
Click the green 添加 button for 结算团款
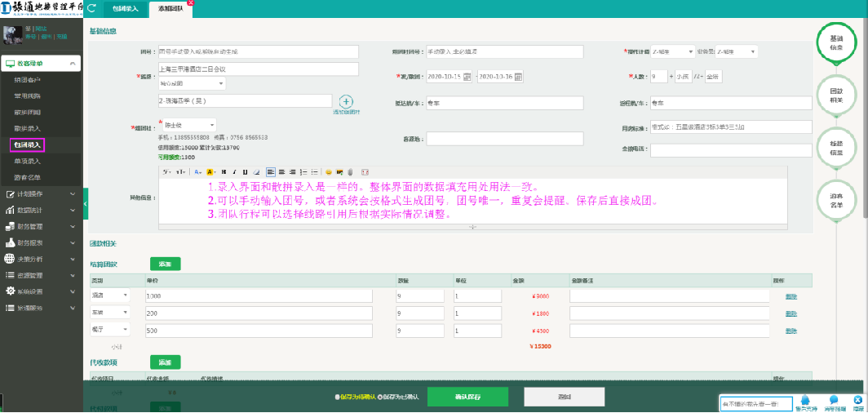(165, 264)
